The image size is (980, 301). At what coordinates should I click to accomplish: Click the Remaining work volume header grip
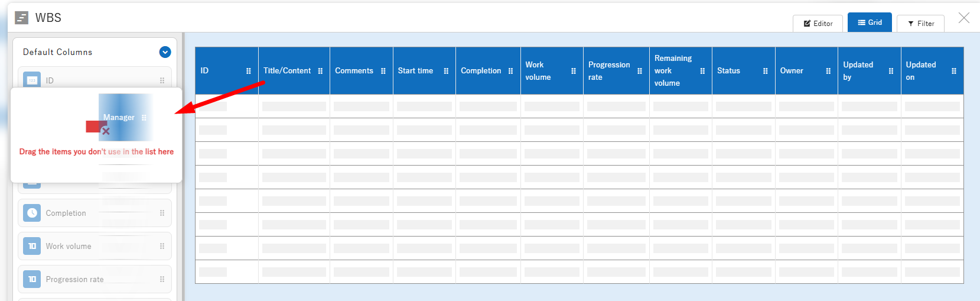point(702,71)
